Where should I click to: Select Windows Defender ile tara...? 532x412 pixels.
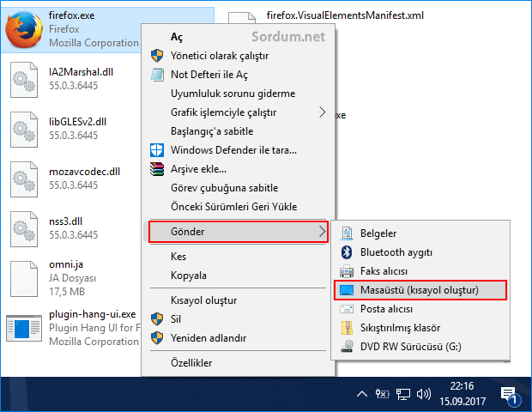tap(239, 150)
